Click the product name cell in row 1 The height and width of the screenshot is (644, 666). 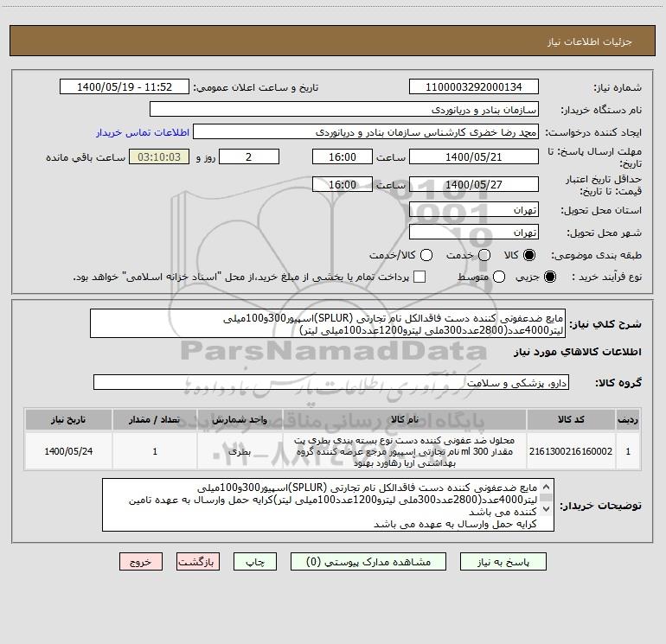(x=405, y=451)
